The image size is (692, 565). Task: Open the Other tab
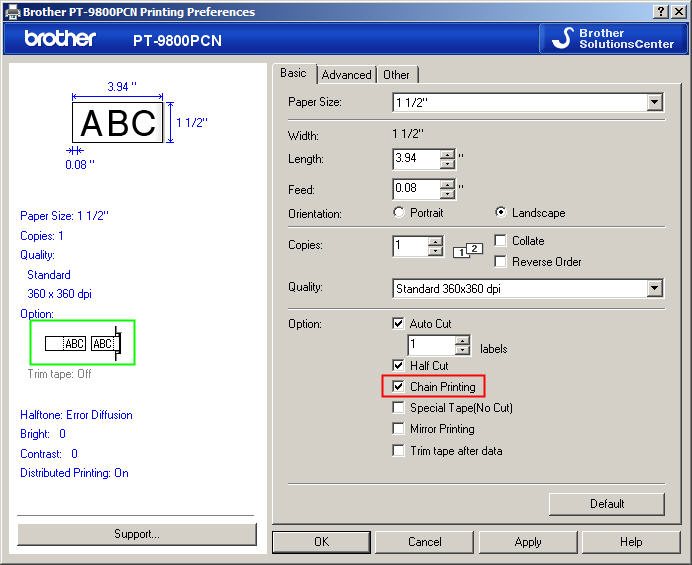pyautogui.click(x=396, y=75)
